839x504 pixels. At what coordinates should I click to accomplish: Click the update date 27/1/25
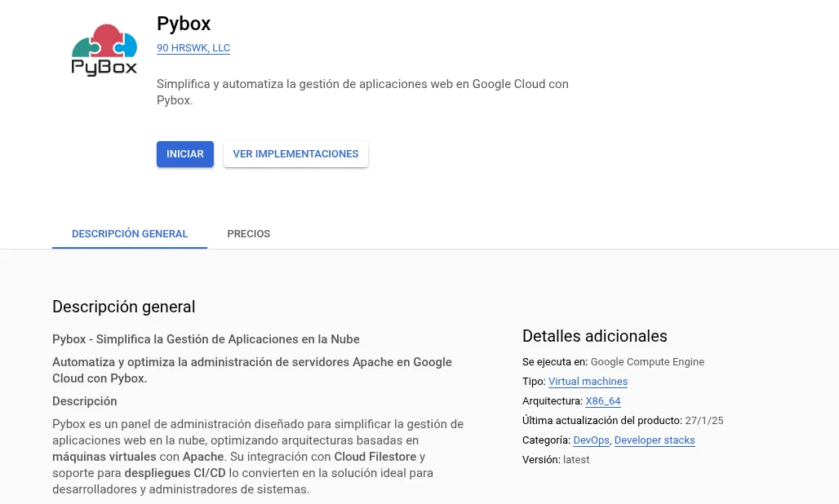click(x=704, y=421)
